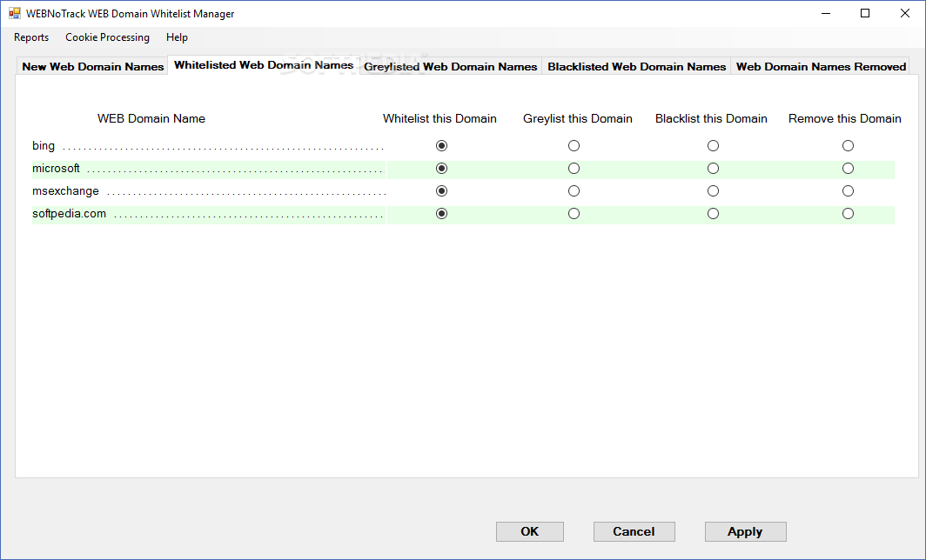Click the msexchange domain name
This screenshot has height=560, width=926.
(65, 191)
